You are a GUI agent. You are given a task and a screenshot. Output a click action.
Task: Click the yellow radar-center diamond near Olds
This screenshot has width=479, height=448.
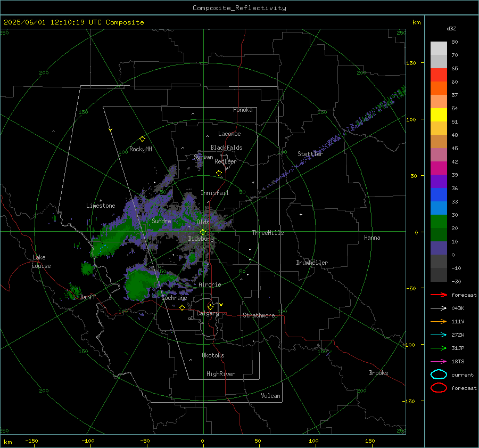(x=203, y=232)
